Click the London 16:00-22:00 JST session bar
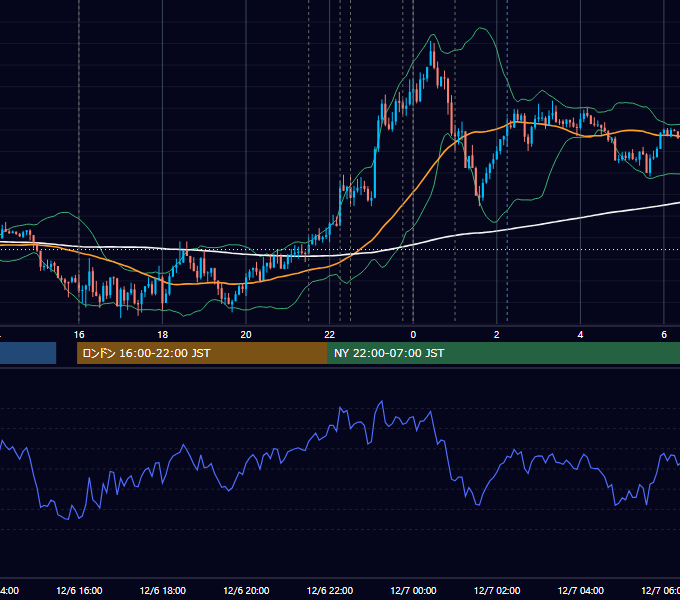 [202, 353]
